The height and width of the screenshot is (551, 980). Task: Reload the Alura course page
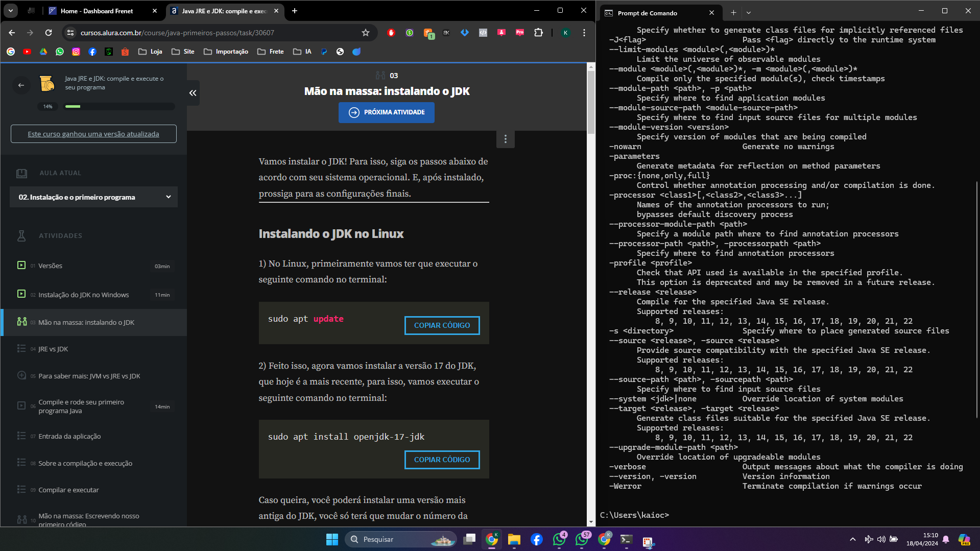click(x=49, y=33)
